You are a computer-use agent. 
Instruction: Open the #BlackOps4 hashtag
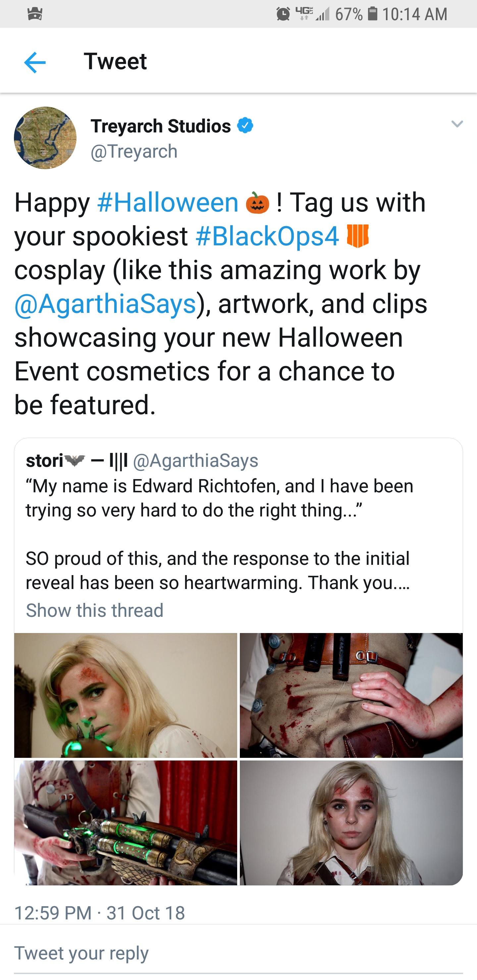(267, 236)
